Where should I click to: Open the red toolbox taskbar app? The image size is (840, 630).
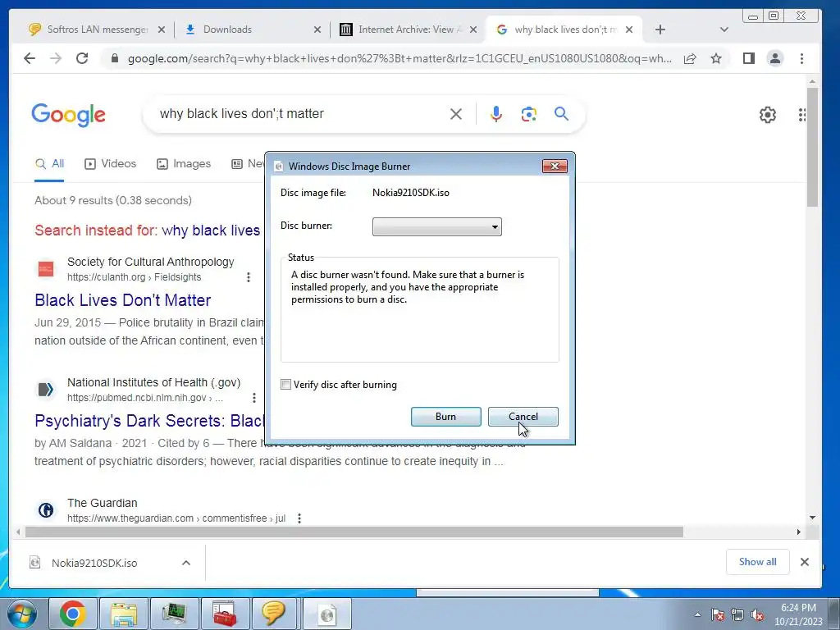(x=225, y=614)
